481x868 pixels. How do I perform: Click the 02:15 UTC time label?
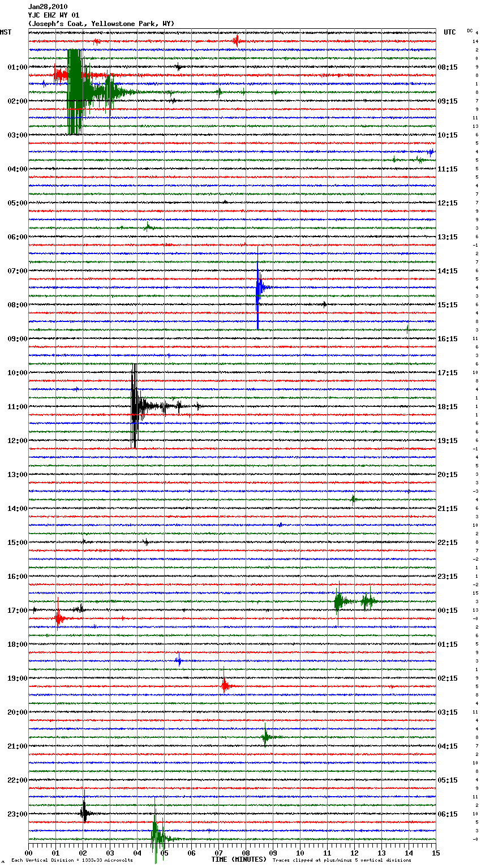[x=448, y=678]
